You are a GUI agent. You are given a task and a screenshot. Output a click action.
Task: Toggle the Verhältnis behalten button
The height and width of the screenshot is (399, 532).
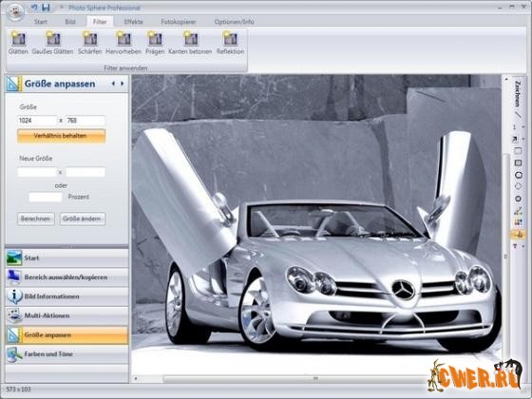(62, 136)
